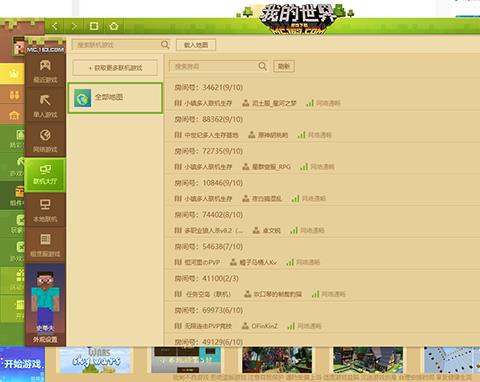The width and height of the screenshot is (480, 382).
Task: Open the forest build thumbnail at bottom
Action: pyautogui.click(x=277, y=360)
